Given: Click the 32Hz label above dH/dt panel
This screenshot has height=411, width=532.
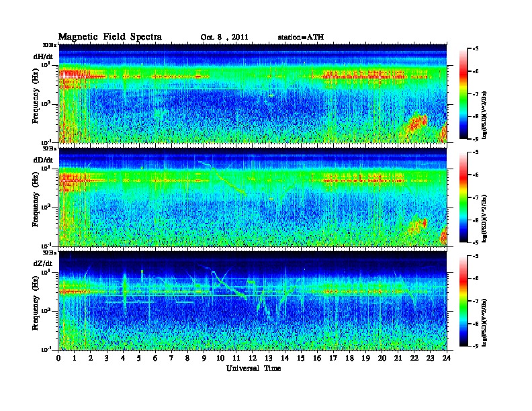Looking at the screenshot, I should (x=49, y=45).
